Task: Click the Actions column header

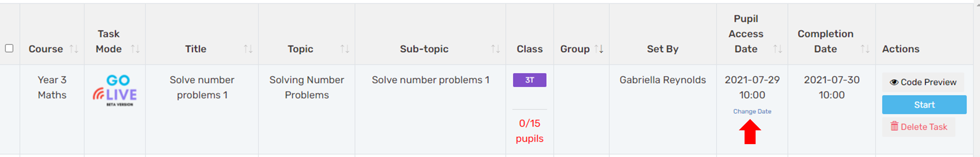Action: coord(901,49)
